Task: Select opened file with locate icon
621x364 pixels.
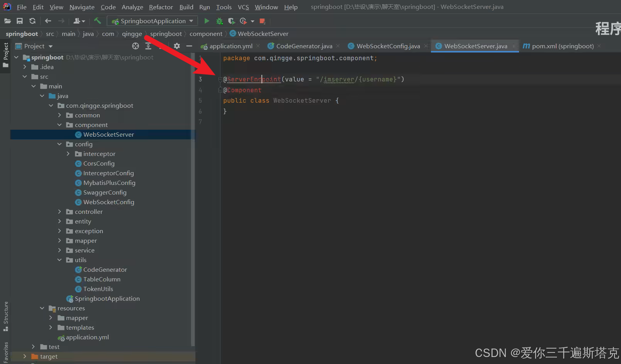Action: pyautogui.click(x=136, y=46)
